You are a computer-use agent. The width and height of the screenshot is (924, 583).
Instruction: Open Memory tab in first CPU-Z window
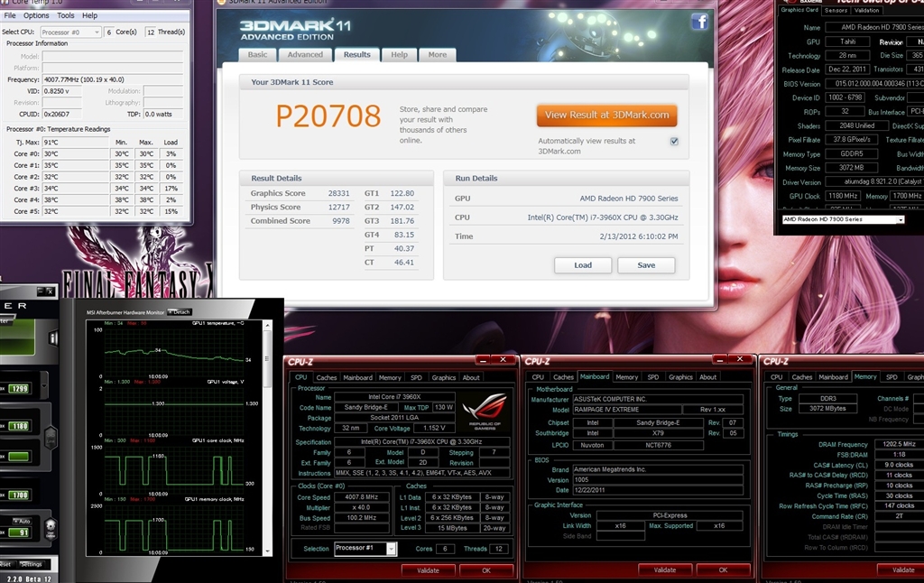[x=390, y=378]
